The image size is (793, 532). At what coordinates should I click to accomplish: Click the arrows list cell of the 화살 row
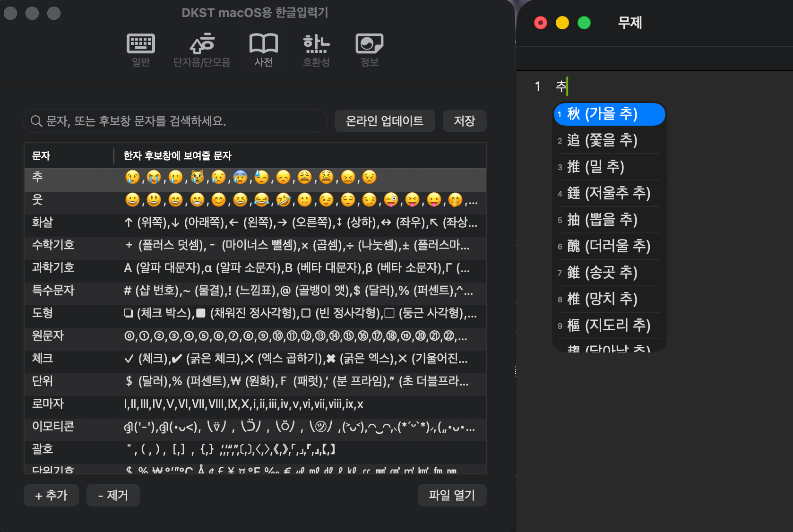301,223
